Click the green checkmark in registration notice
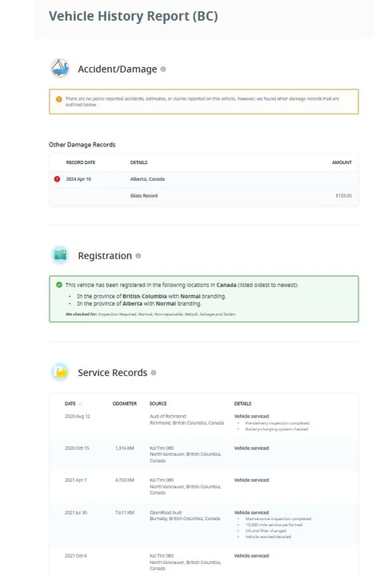This screenshot has width=392, height=576. click(58, 285)
